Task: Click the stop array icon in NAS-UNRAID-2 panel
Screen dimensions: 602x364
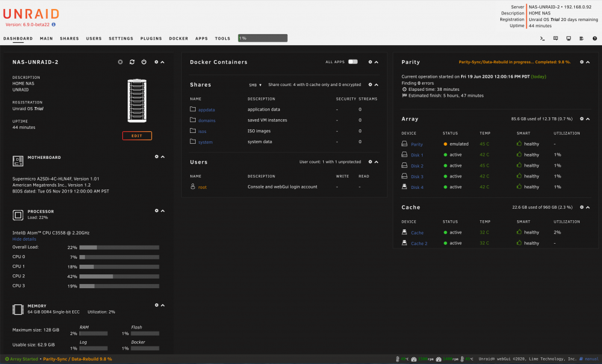Action: pyautogui.click(x=120, y=62)
